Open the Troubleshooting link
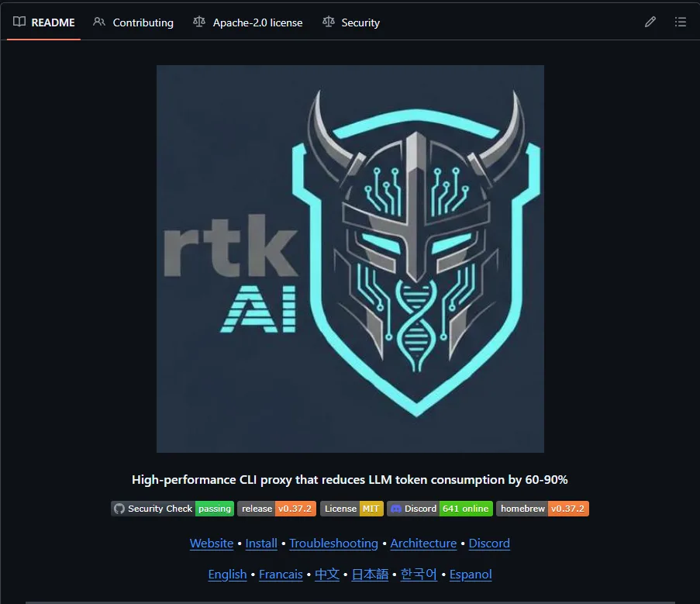Image resolution: width=700 pixels, height=604 pixels. [333, 544]
